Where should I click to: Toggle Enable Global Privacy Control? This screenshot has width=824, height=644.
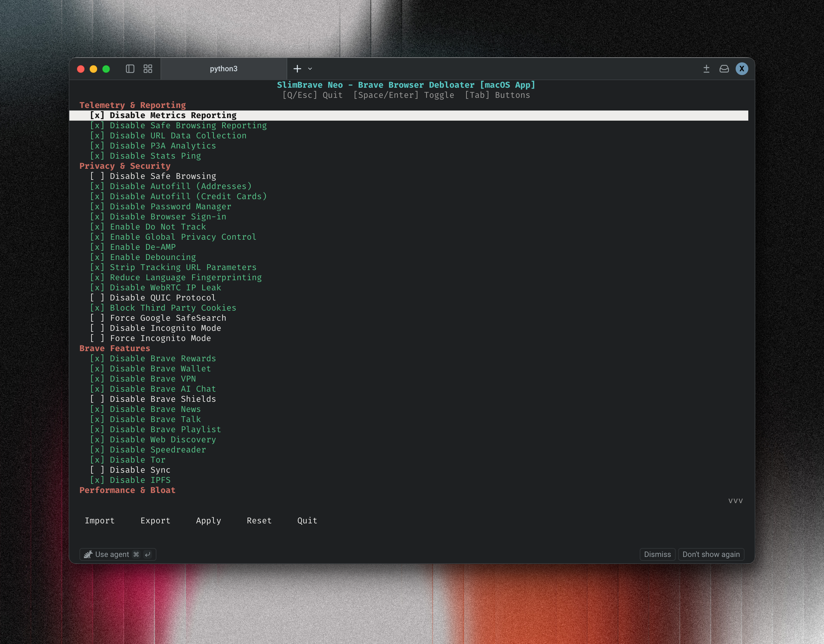click(173, 237)
